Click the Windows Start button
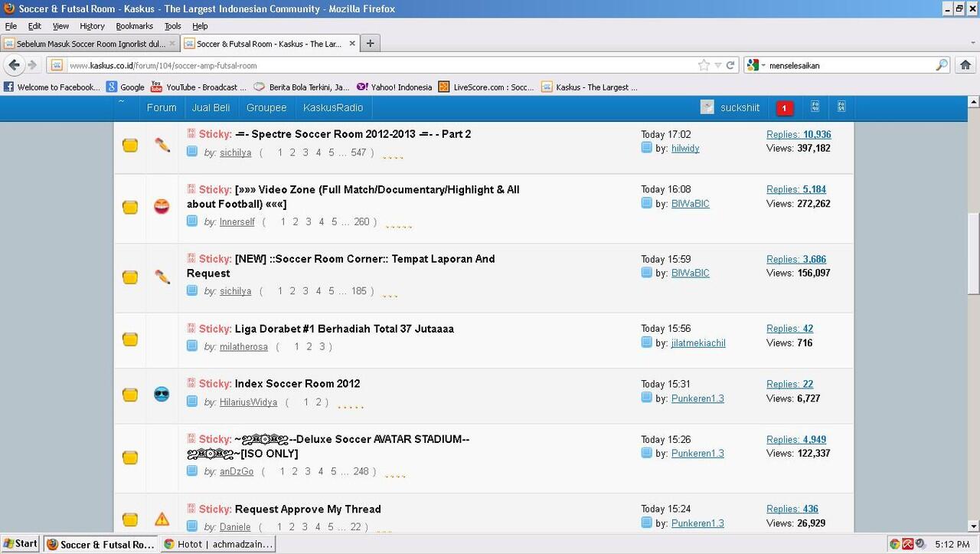The height and width of the screenshot is (554, 980). point(21,544)
